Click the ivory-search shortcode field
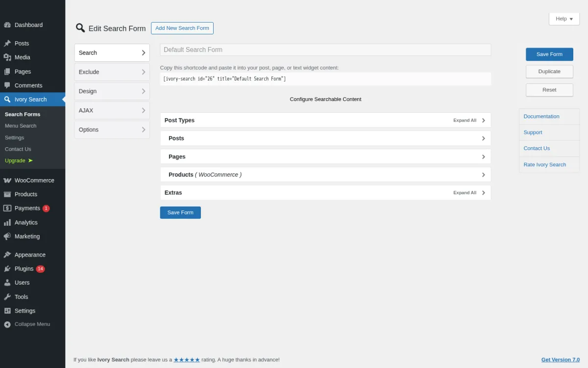 [325, 79]
